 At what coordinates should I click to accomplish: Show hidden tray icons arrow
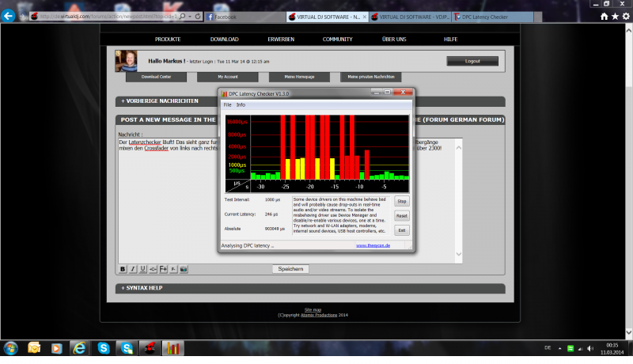click(560, 348)
